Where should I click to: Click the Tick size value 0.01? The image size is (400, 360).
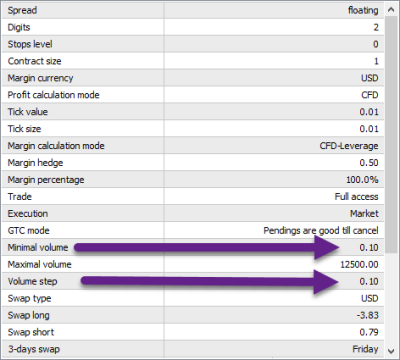[x=369, y=129]
